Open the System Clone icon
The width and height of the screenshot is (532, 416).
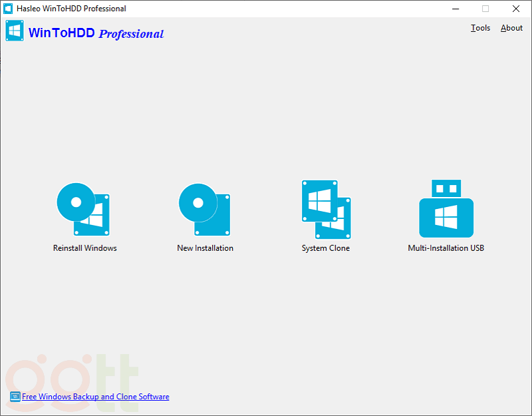tap(326, 210)
